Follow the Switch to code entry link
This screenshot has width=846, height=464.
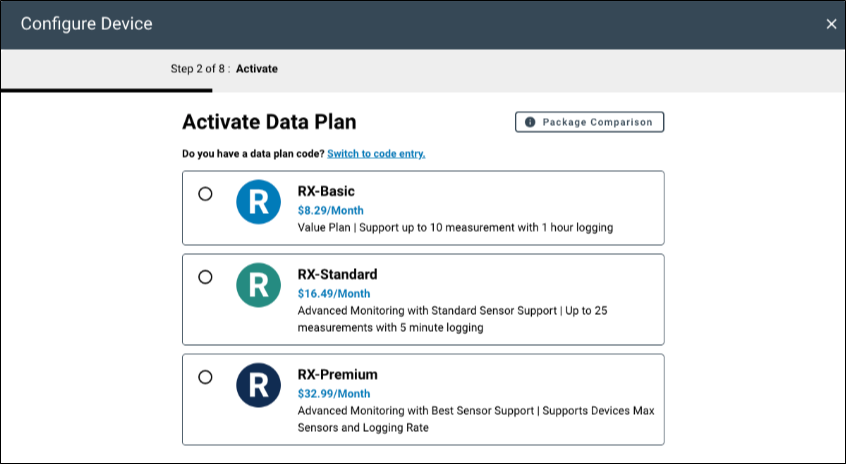point(376,154)
